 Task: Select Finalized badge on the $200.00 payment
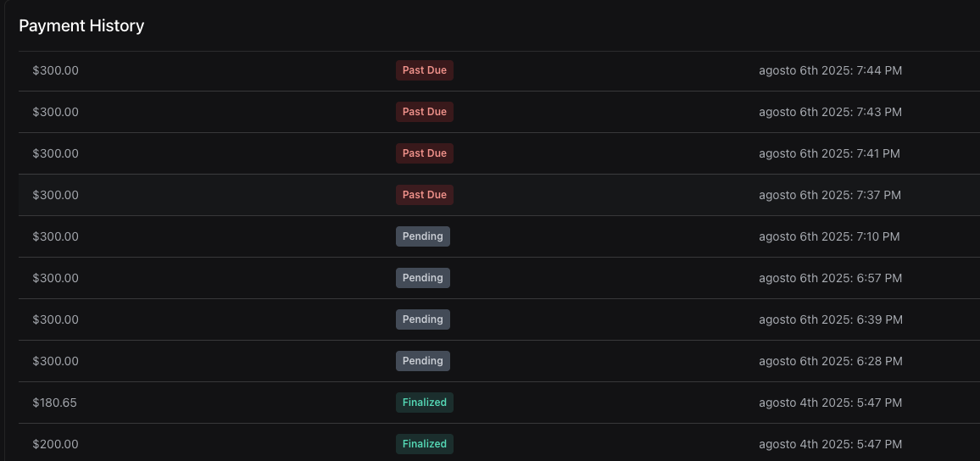(x=424, y=444)
